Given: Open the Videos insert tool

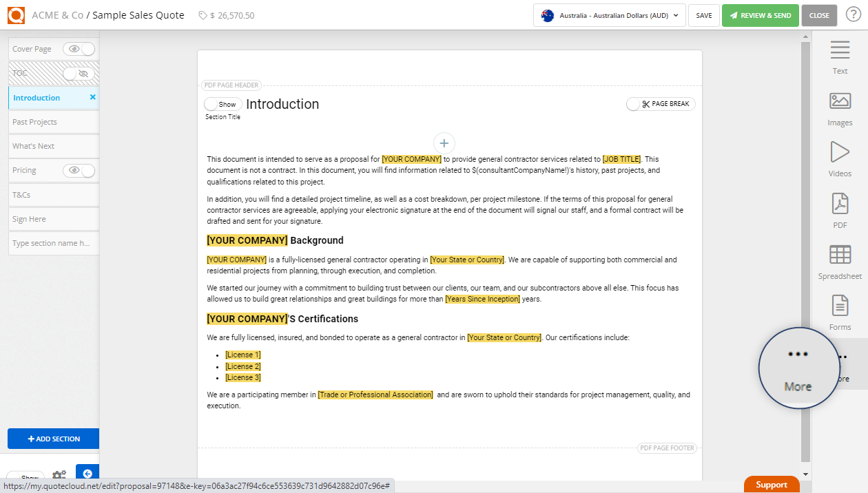Looking at the screenshot, I should pyautogui.click(x=840, y=158).
